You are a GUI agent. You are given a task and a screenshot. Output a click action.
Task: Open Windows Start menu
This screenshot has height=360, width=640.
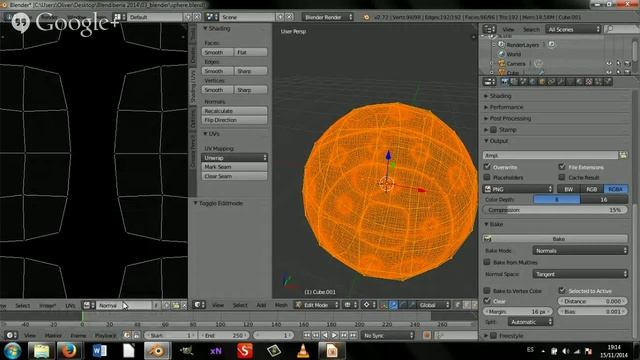tap(13, 351)
